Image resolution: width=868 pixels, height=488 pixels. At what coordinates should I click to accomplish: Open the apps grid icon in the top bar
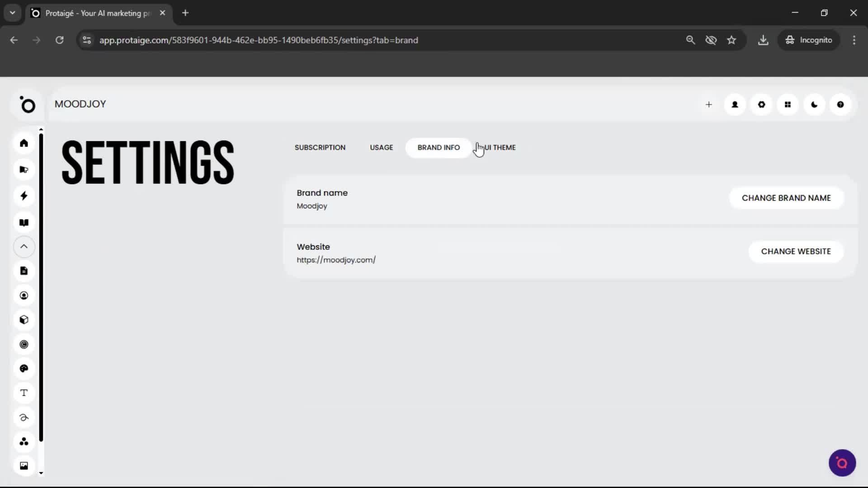788,104
